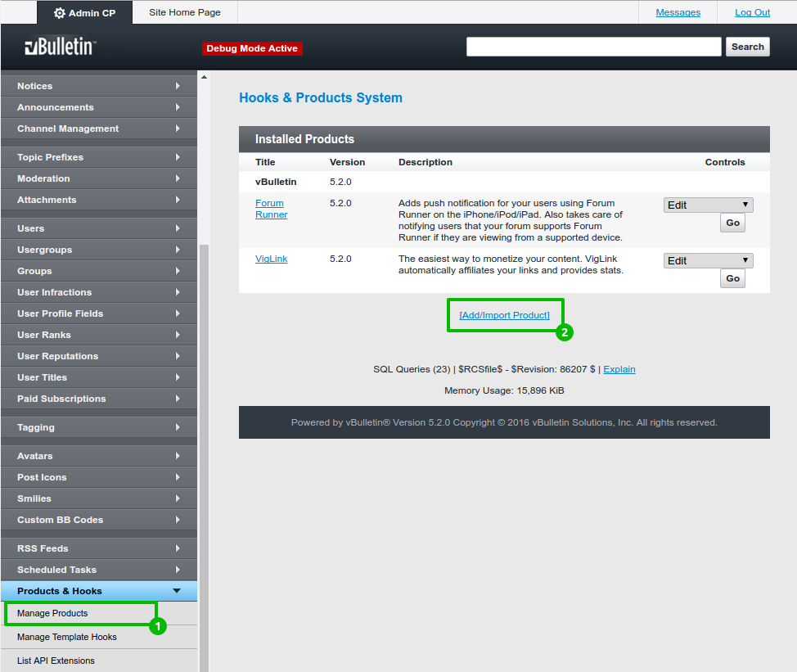The width and height of the screenshot is (797, 672).
Task: Expand the Scheduled Tasks section
Action: pyautogui.click(x=99, y=570)
